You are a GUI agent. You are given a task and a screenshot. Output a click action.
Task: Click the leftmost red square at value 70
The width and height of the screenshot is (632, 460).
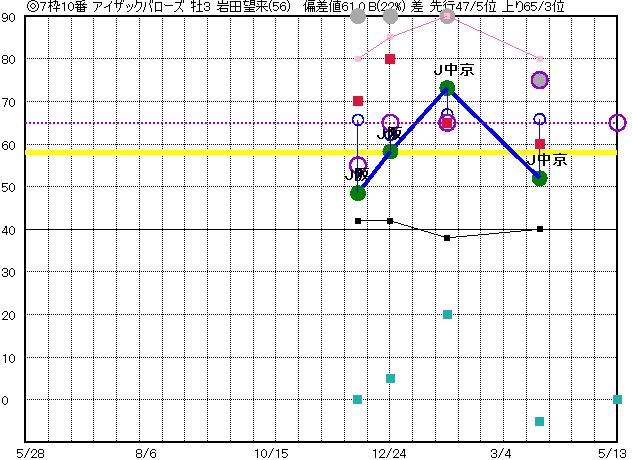[x=358, y=101]
